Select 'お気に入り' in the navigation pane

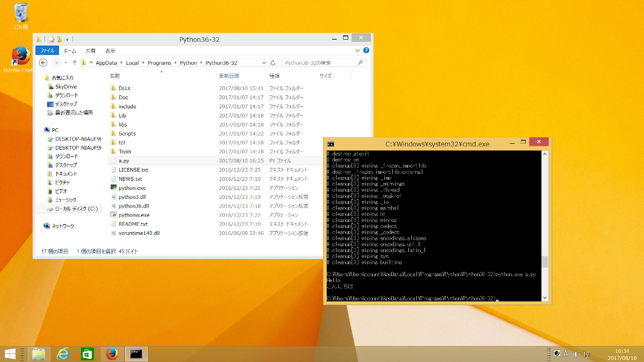(x=63, y=78)
